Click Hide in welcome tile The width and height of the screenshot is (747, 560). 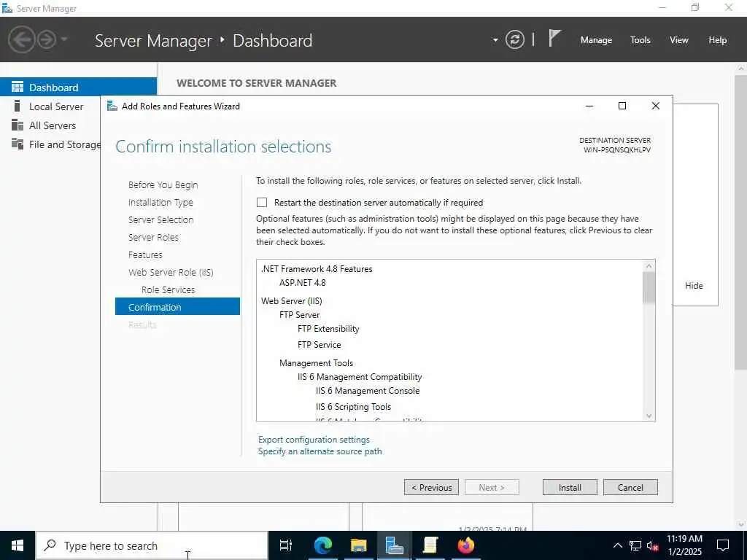point(694,286)
